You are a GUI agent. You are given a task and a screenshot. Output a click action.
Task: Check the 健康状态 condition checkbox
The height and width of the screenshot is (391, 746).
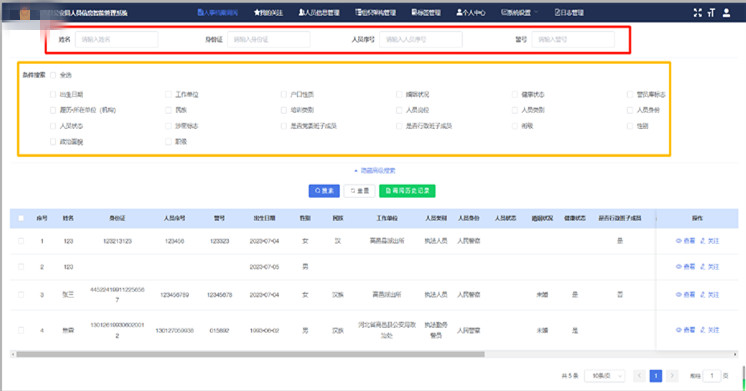(515, 95)
